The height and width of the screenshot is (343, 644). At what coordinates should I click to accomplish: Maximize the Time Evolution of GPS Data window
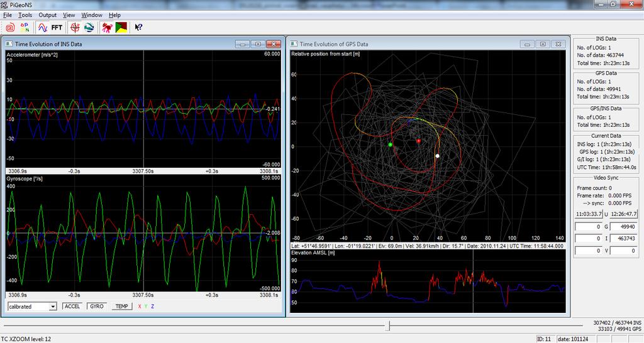tap(543, 44)
